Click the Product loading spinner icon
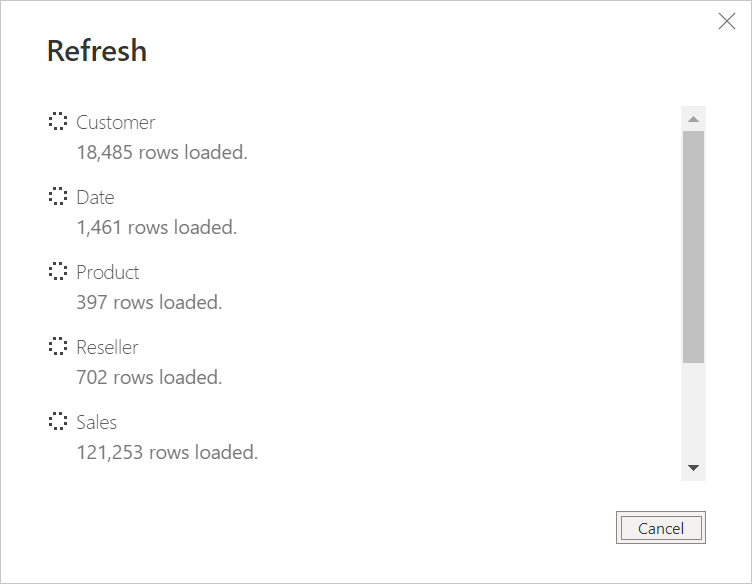 click(58, 271)
